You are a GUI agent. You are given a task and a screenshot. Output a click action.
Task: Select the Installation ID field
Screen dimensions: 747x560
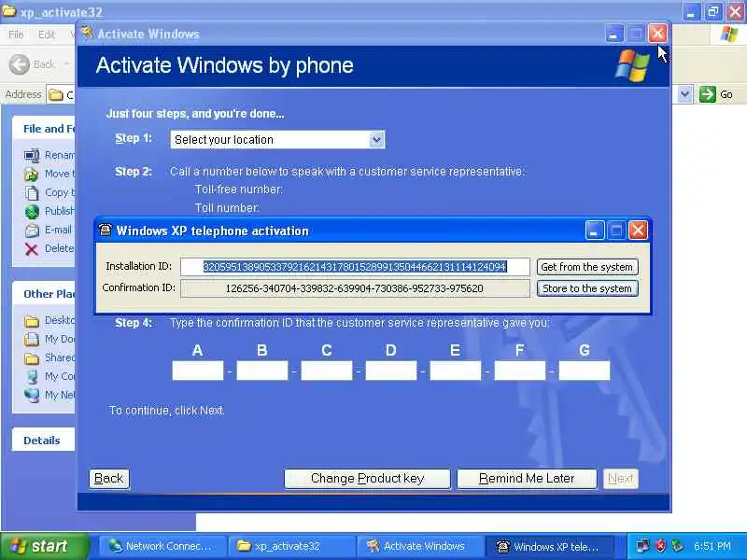(355, 267)
